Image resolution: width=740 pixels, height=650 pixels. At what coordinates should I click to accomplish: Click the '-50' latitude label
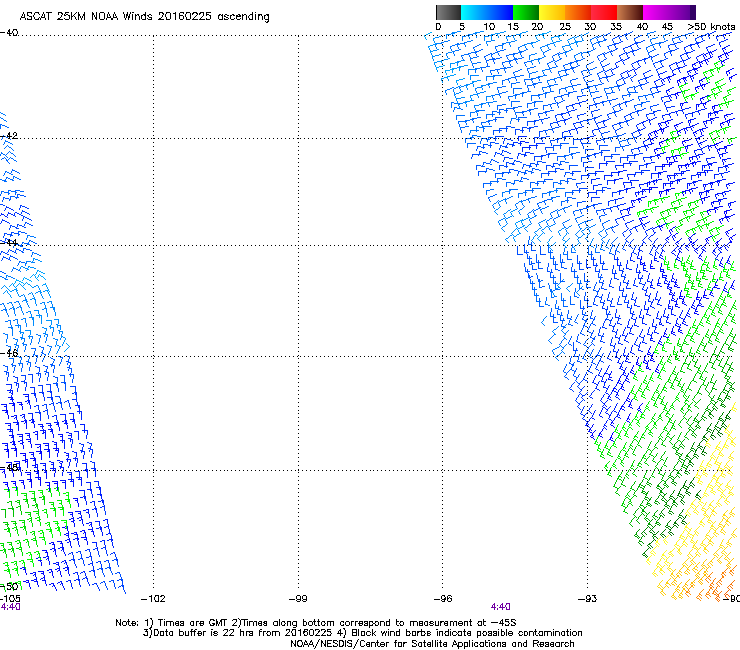click(x=9, y=586)
